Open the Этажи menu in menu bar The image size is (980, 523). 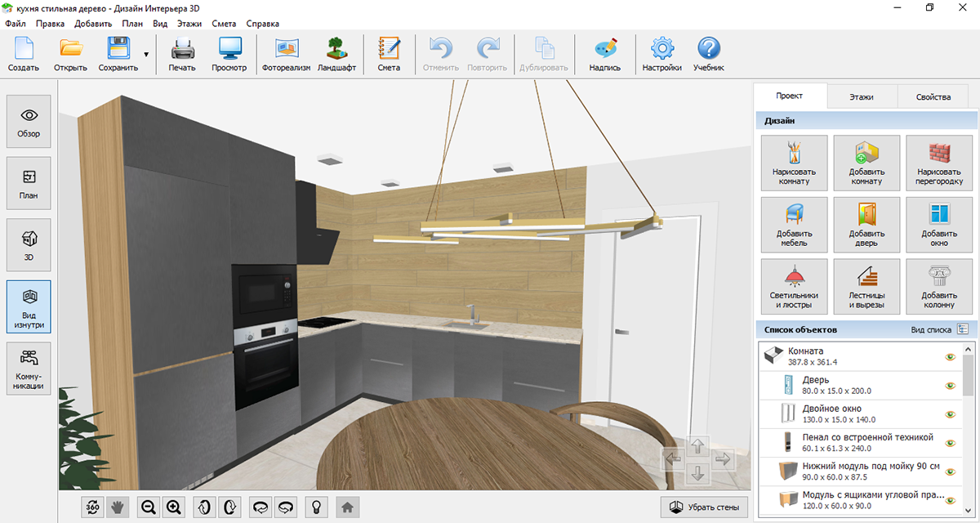click(189, 24)
